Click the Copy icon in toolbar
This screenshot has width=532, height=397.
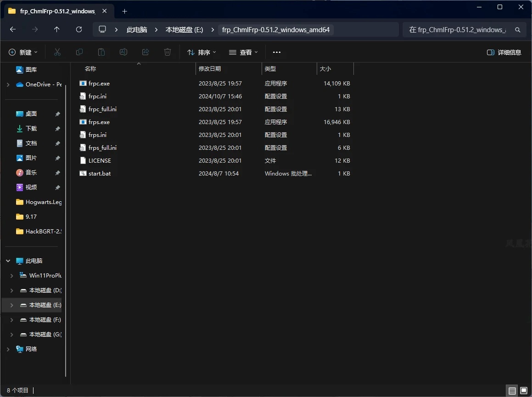click(x=79, y=52)
